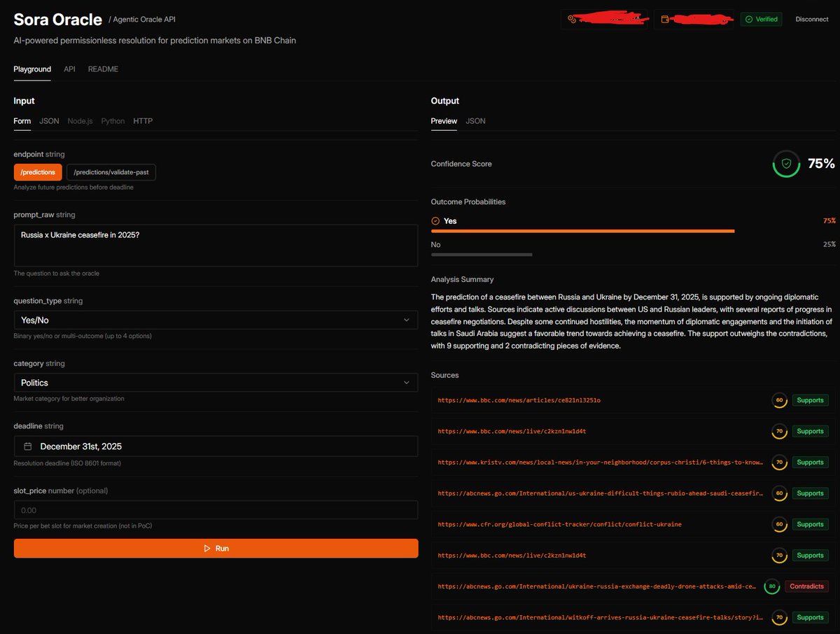Open the abcnews deadly-drone-attacks source link
Image resolution: width=840 pixels, height=634 pixels.
click(597, 586)
